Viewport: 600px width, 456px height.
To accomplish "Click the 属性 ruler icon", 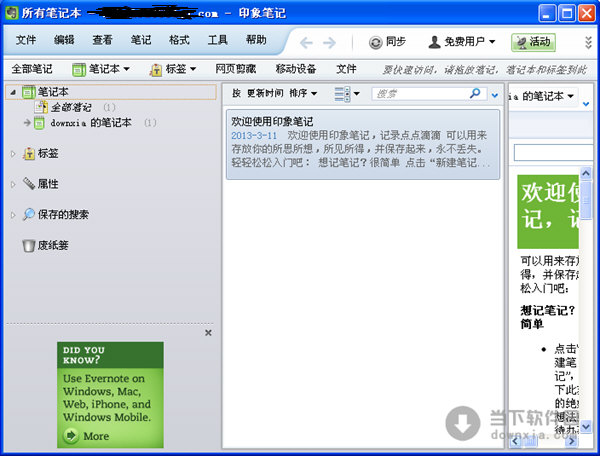I will [x=29, y=184].
